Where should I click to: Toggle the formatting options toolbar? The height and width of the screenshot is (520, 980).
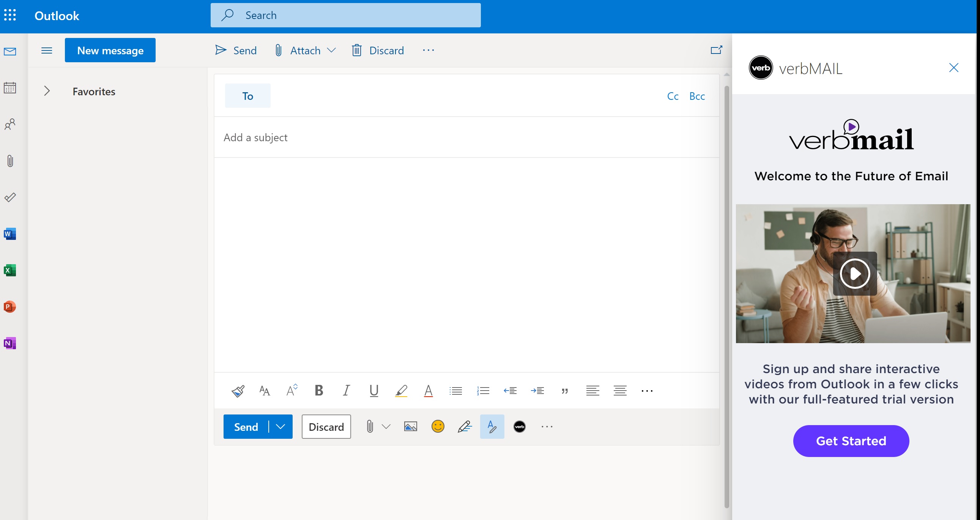492,426
